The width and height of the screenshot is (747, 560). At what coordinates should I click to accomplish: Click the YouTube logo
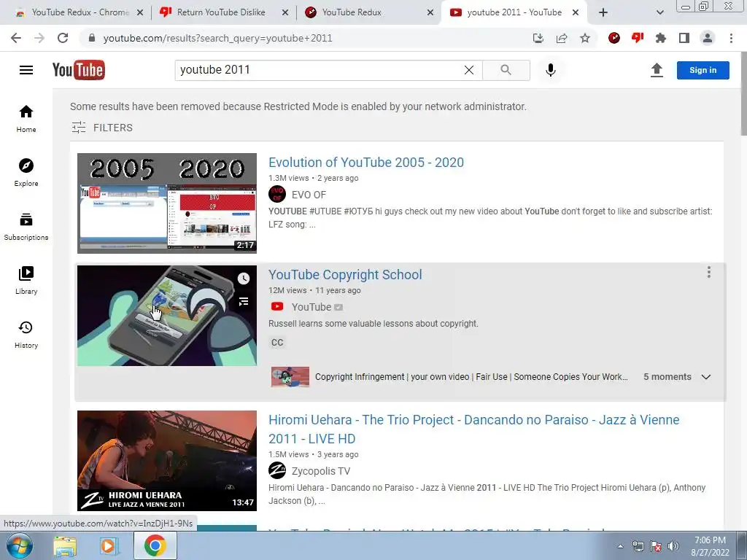[x=79, y=70]
